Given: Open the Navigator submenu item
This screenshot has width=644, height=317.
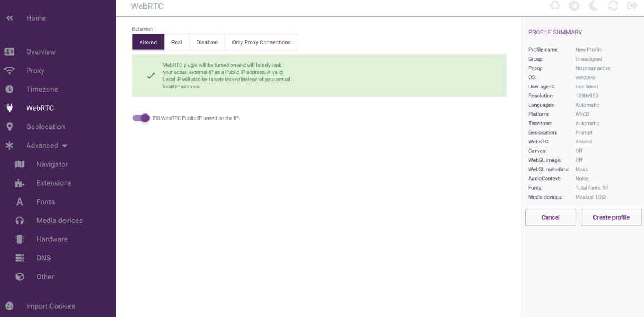Looking at the screenshot, I should (52, 164).
